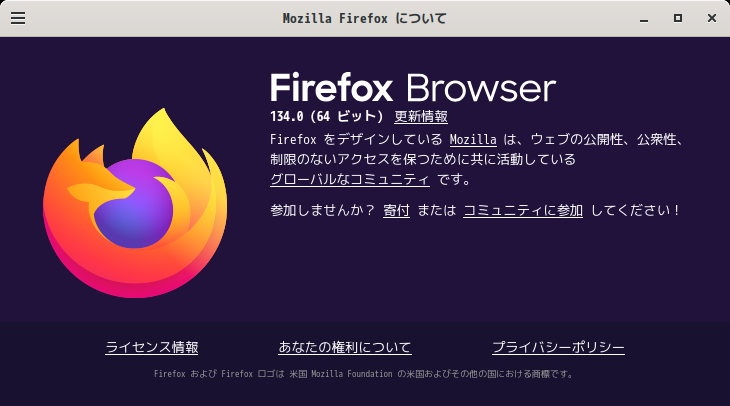730x406 pixels.
Task: Click the Firefox Browser wordmark heading
Action: coord(413,88)
